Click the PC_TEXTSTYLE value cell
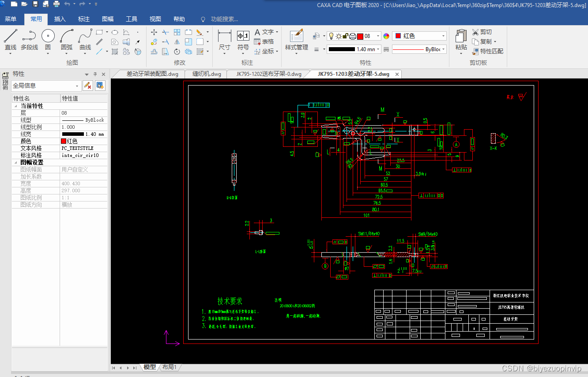Screen dimensions: 588x377 [83, 148]
